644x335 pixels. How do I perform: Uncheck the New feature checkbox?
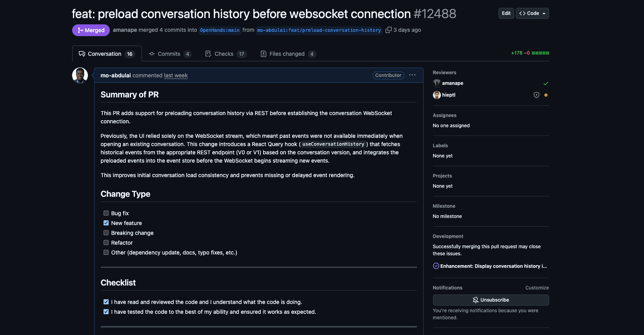click(x=106, y=223)
